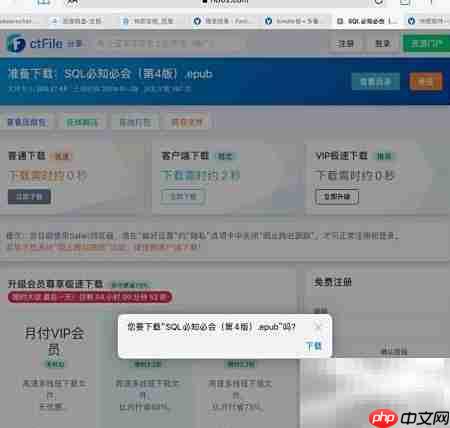
Task: Click the red promotional pill banner
Action: 90,297
